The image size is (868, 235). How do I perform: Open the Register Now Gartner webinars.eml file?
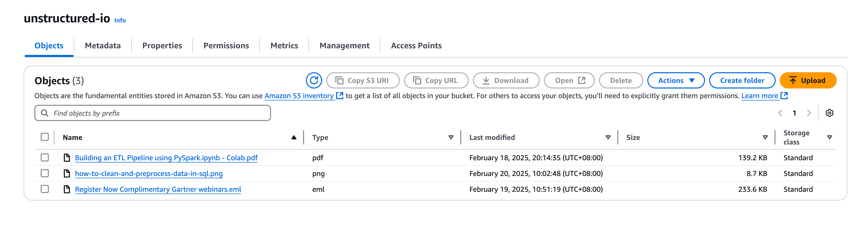pyautogui.click(x=158, y=189)
